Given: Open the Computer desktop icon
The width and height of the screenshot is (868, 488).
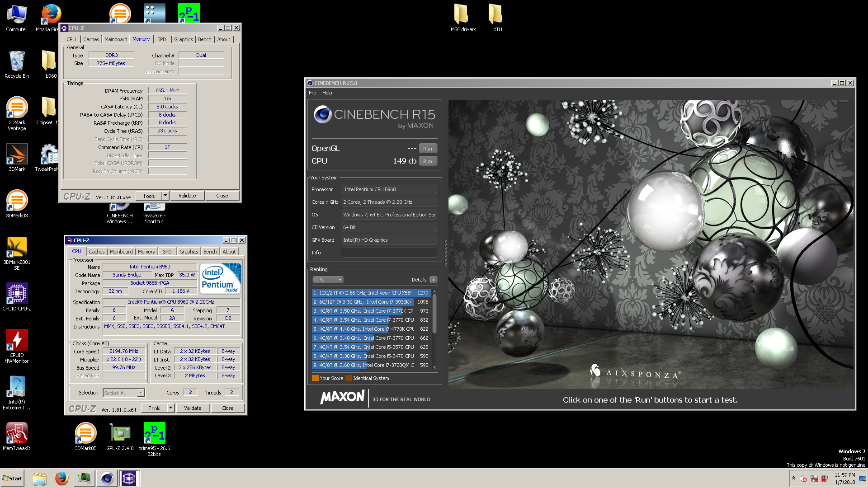Looking at the screenshot, I should click(x=17, y=18).
